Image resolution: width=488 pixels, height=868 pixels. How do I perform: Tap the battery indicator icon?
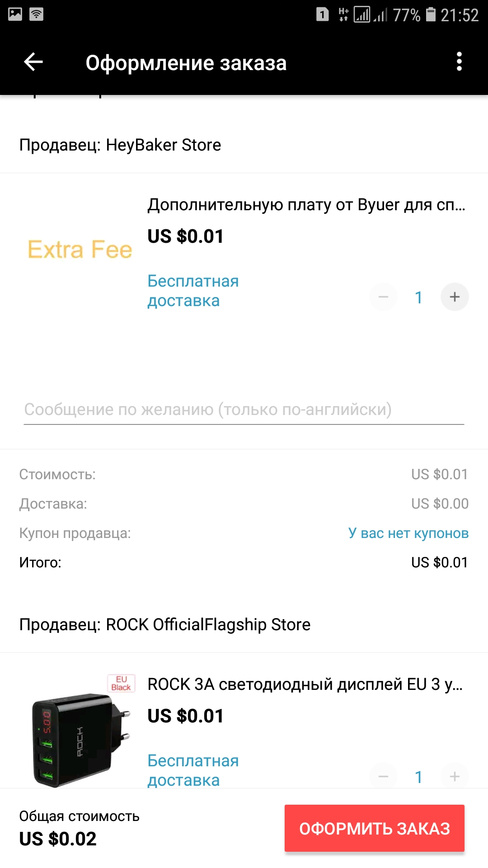(431, 14)
